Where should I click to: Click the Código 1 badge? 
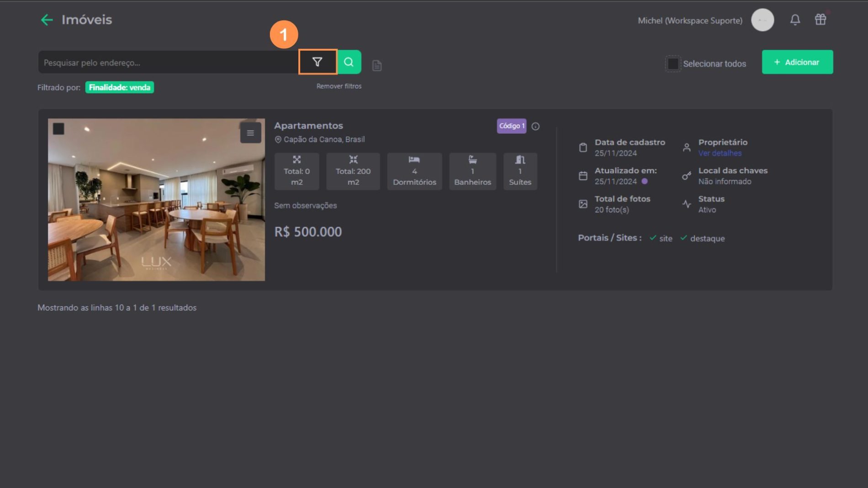click(x=512, y=126)
